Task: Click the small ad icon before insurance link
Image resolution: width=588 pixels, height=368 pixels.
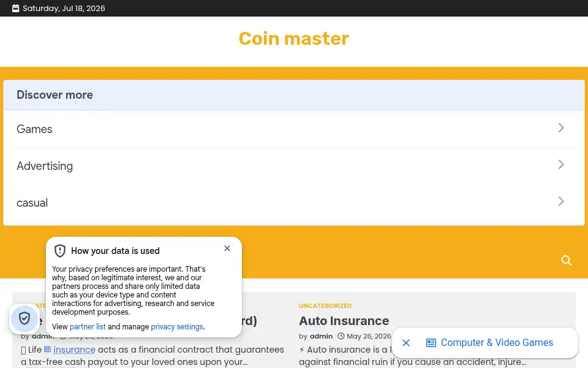Action: [47, 349]
